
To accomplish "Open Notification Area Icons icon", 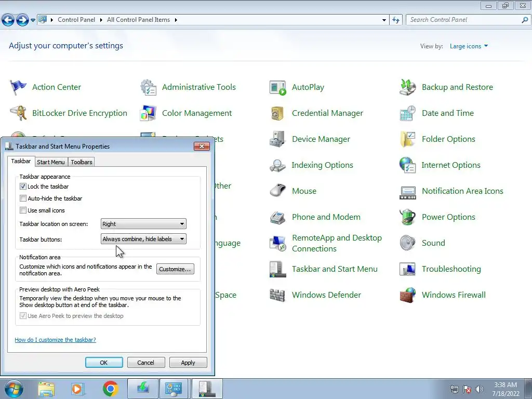I will [408, 192].
